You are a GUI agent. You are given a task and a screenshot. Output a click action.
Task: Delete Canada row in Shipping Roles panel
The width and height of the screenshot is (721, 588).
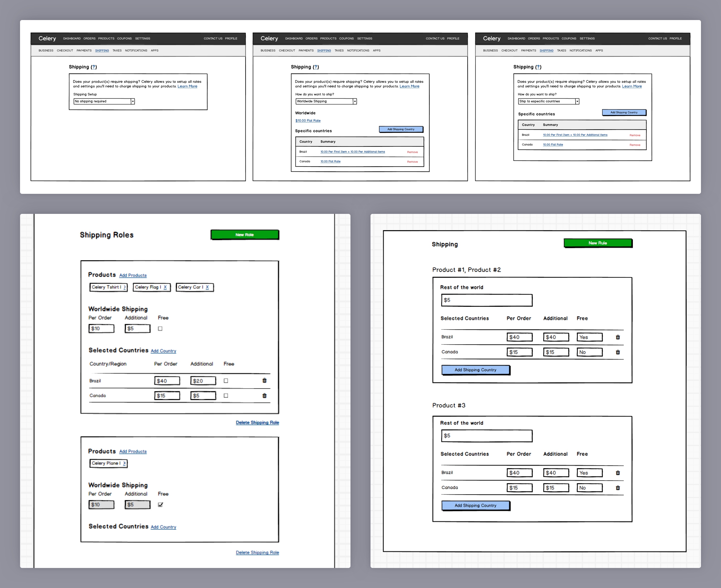coord(264,396)
